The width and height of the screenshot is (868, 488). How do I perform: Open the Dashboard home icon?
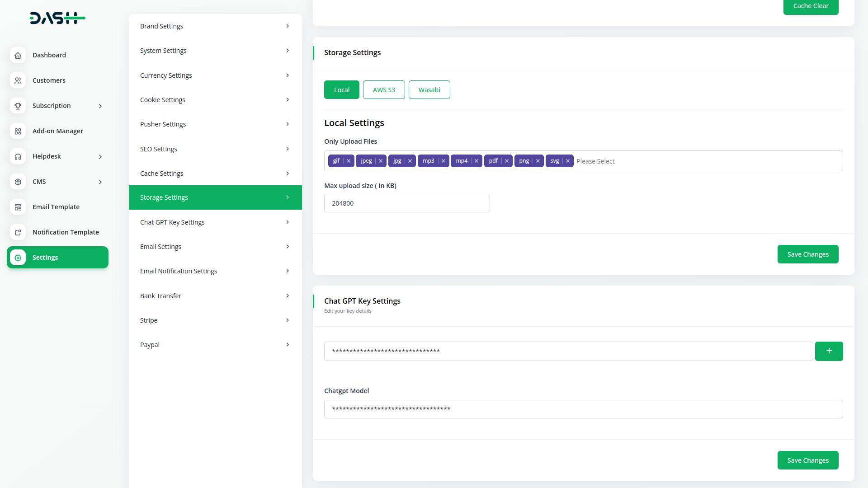18,55
